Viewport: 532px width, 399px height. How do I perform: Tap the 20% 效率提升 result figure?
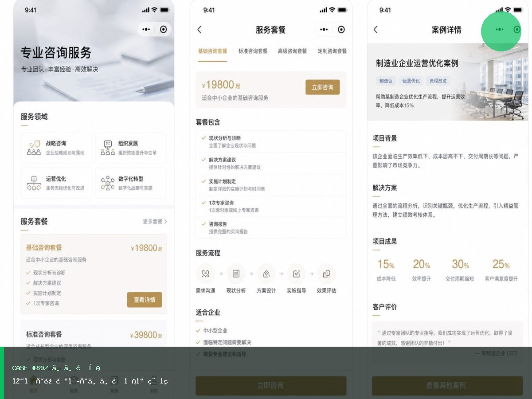[421, 270]
